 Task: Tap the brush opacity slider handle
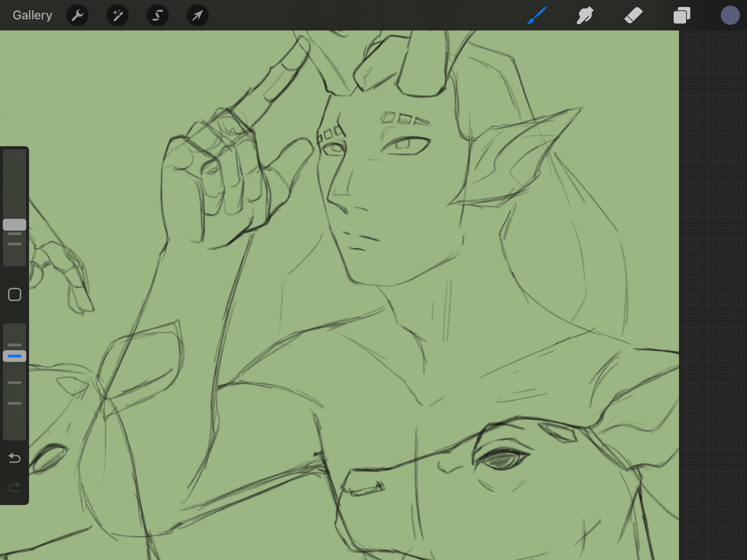pos(15,356)
